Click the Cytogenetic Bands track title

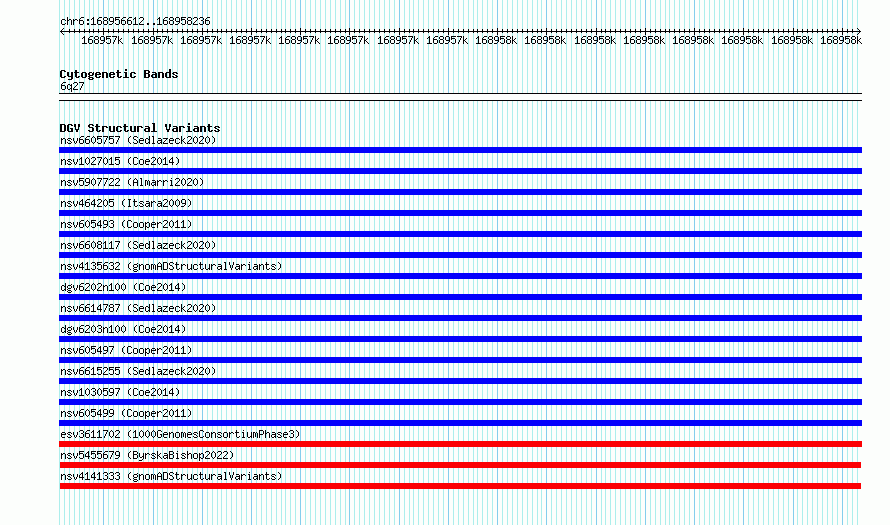119,74
